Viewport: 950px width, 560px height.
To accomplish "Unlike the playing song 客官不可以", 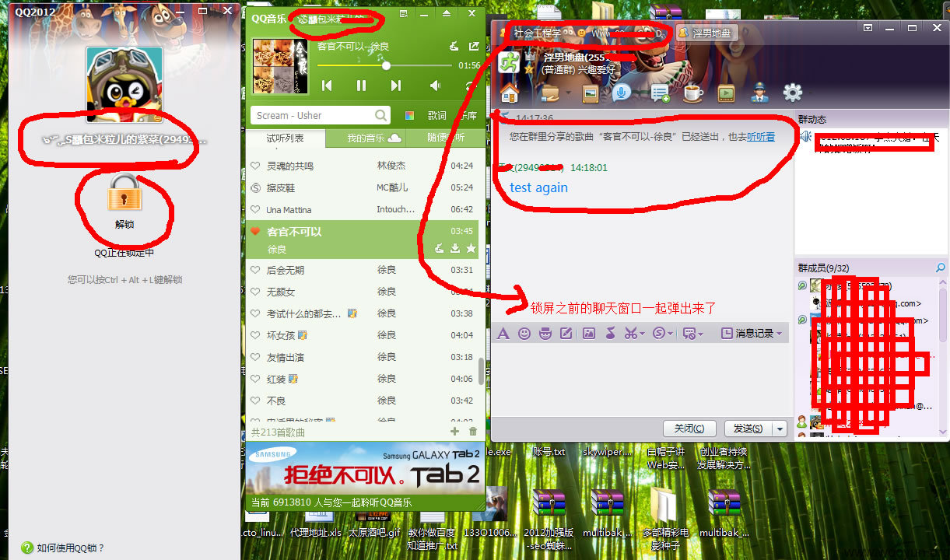I will click(255, 232).
